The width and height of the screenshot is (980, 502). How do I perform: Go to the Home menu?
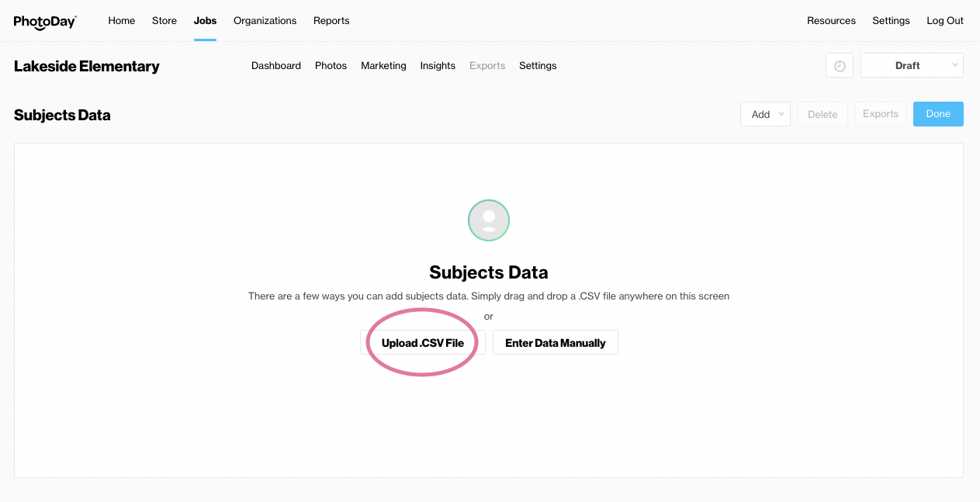(122, 21)
